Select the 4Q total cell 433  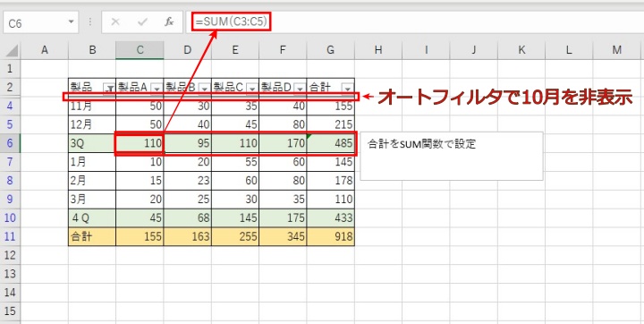pyautogui.click(x=331, y=217)
